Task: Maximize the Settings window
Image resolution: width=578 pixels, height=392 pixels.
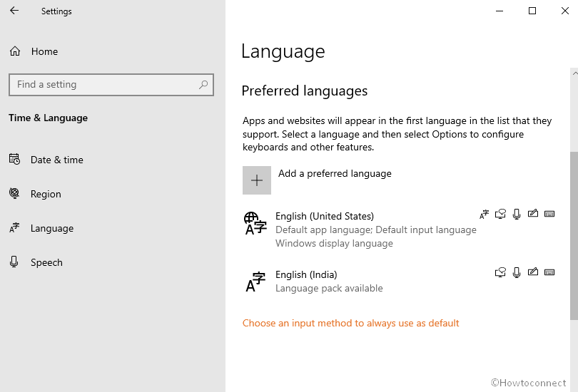Action: click(532, 11)
